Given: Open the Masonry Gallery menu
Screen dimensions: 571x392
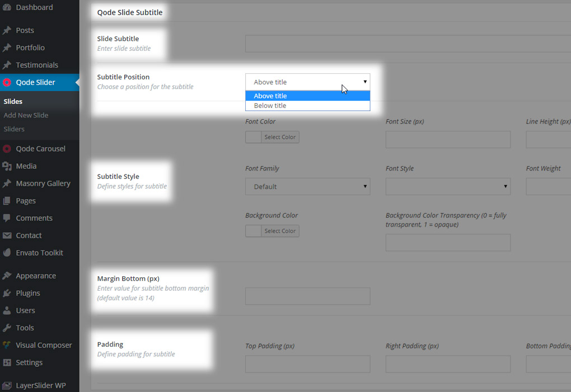Looking at the screenshot, I should click(43, 183).
